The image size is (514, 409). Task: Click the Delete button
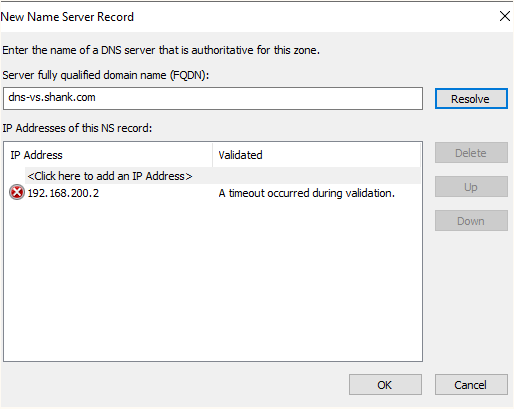471,153
